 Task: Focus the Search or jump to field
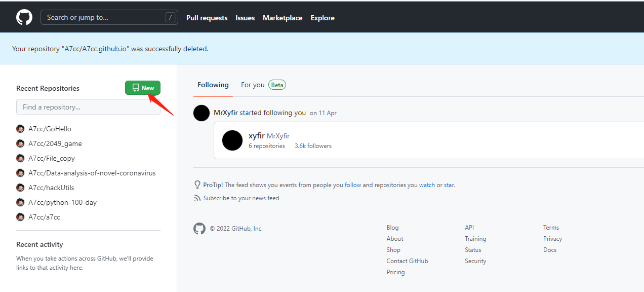click(109, 18)
